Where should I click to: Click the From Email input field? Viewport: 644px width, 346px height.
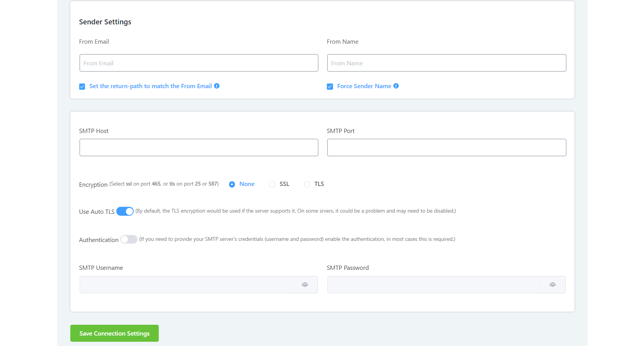199,63
